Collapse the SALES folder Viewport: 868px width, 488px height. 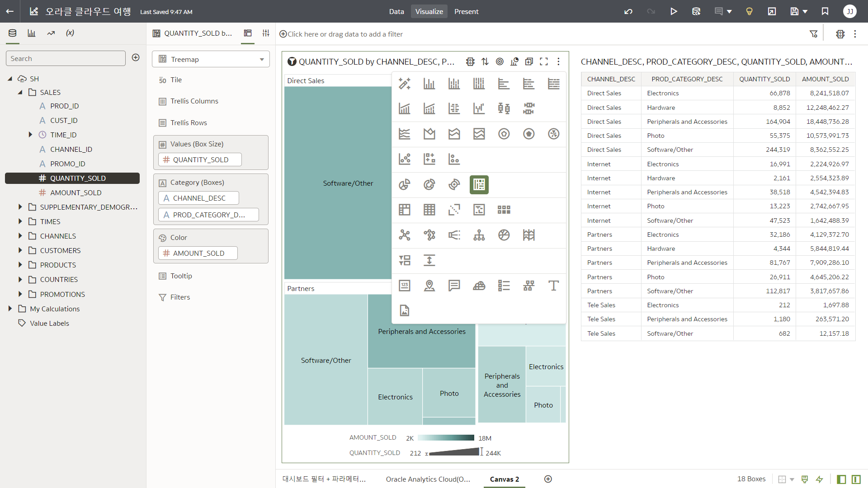pos(20,92)
